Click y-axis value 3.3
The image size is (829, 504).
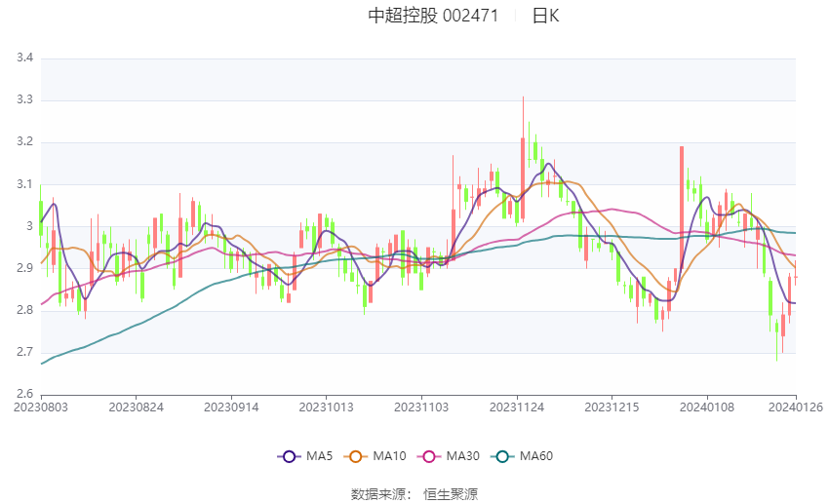[24, 99]
